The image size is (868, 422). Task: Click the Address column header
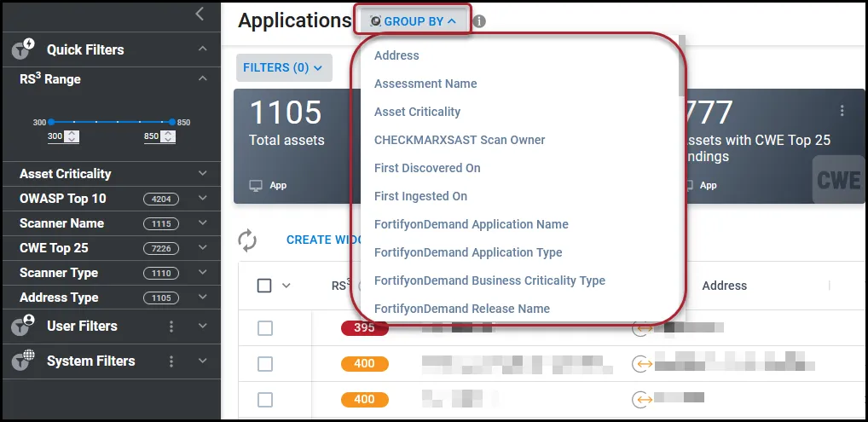(724, 286)
